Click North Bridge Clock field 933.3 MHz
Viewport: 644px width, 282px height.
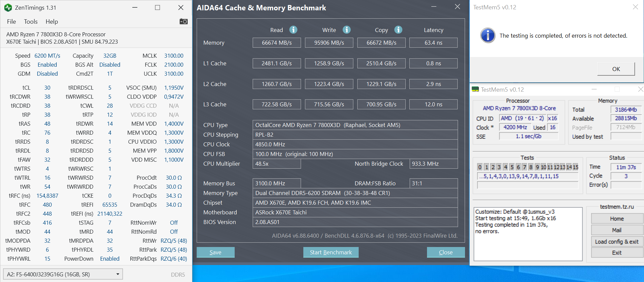(433, 164)
